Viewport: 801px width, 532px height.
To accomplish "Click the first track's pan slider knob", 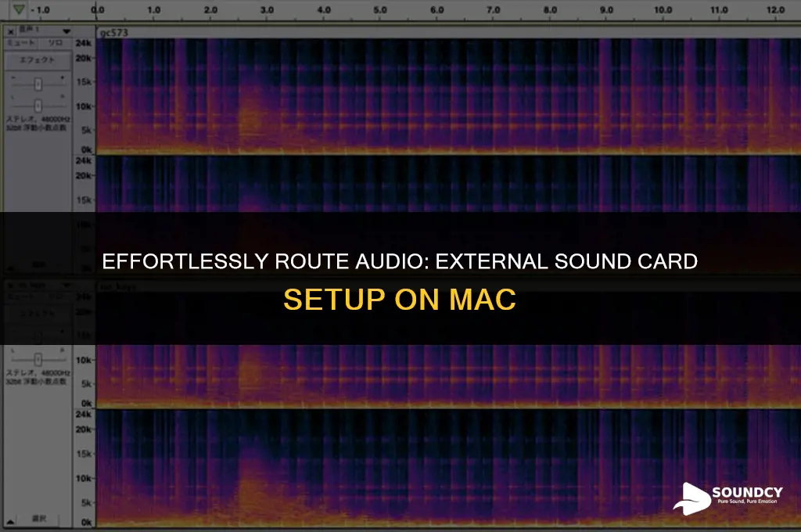I will click(38, 106).
